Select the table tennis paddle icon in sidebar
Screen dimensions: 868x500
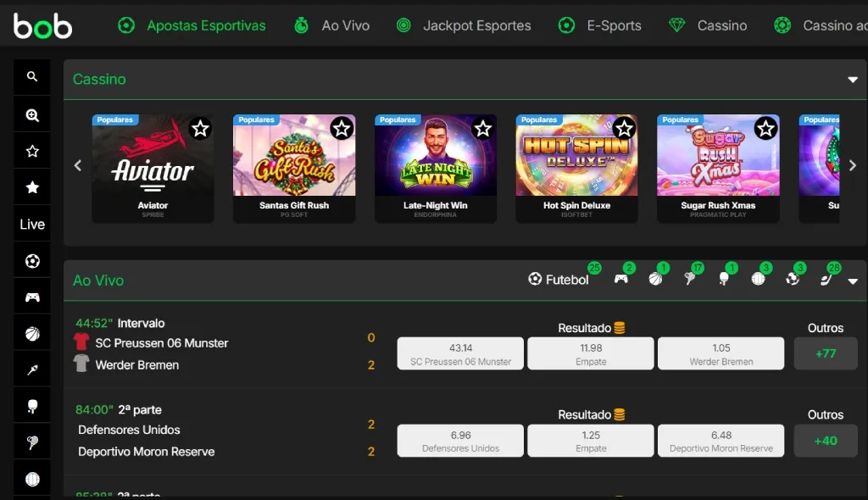click(x=32, y=406)
